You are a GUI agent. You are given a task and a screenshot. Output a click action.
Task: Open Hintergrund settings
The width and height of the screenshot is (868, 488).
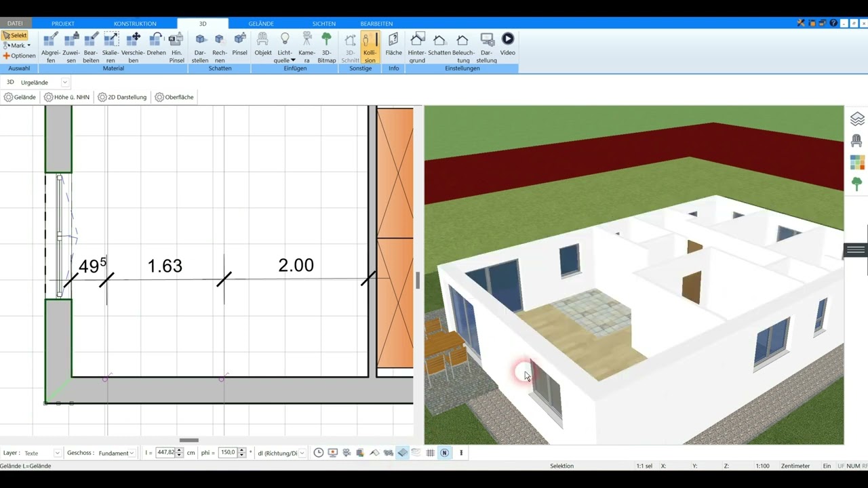[x=417, y=47]
